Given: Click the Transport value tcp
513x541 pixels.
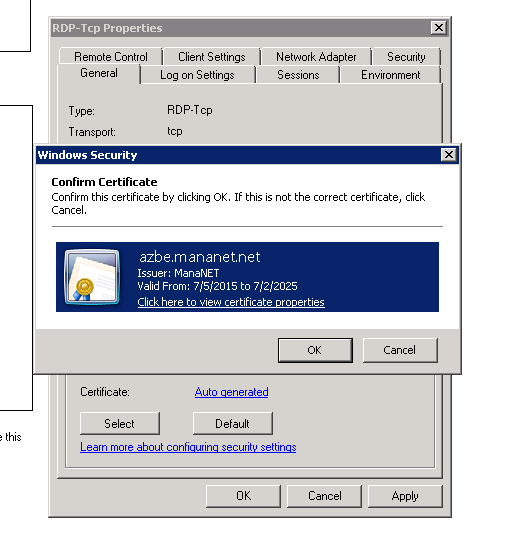Looking at the screenshot, I should 175,131.
